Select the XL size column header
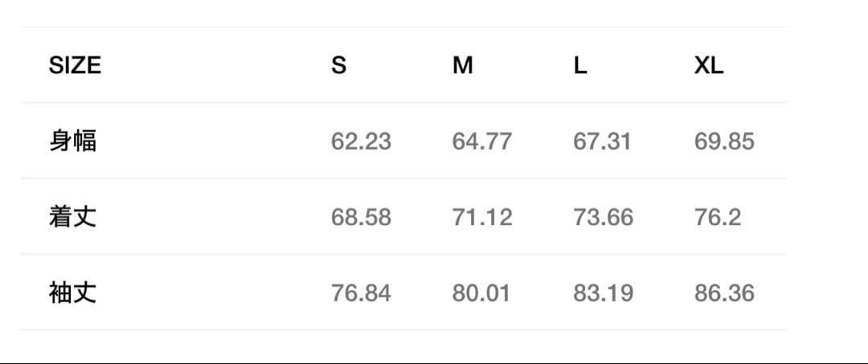 (709, 65)
